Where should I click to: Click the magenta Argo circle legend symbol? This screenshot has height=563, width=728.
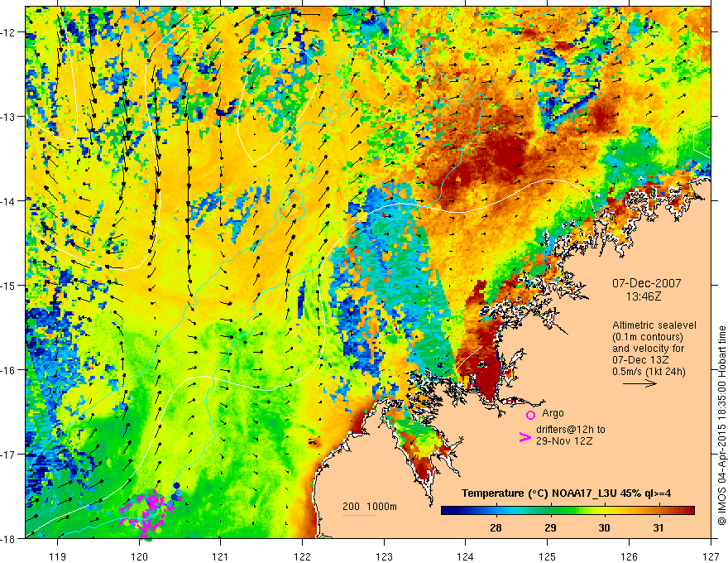[530, 415]
